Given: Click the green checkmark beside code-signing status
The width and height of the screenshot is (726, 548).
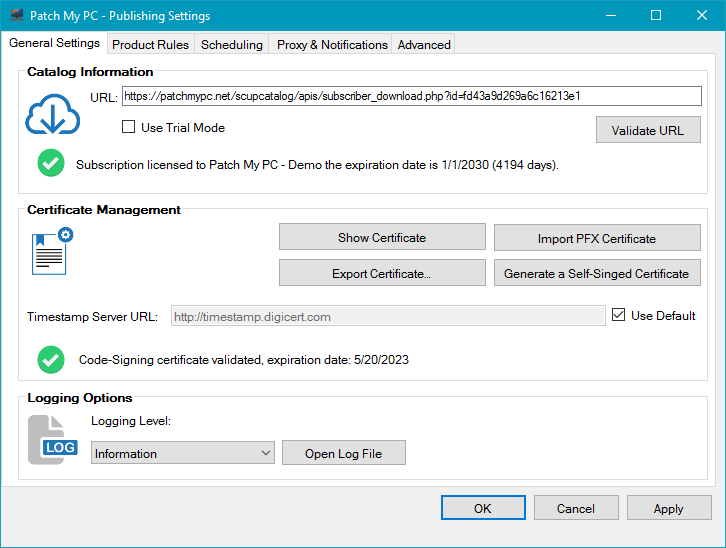Looking at the screenshot, I should tap(51, 360).
